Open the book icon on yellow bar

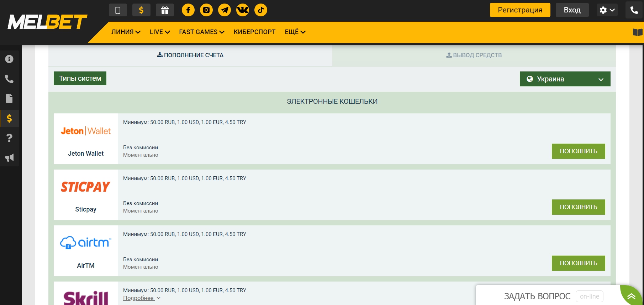[x=638, y=32]
